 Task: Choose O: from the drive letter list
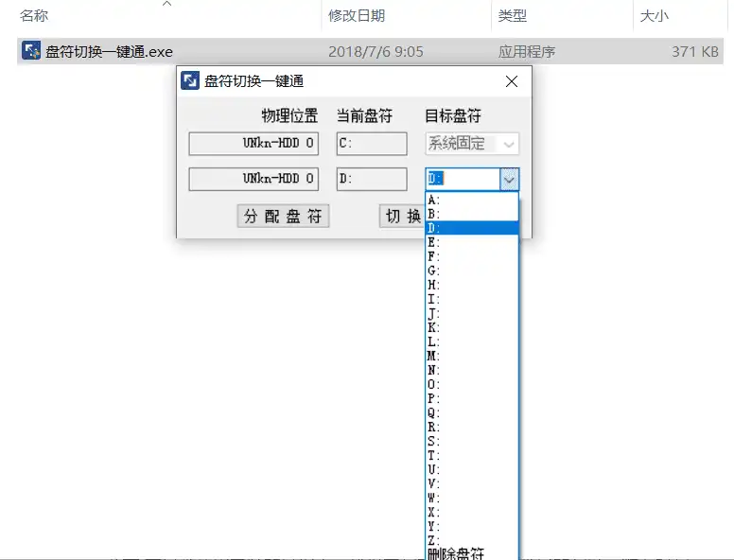coord(472,384)
